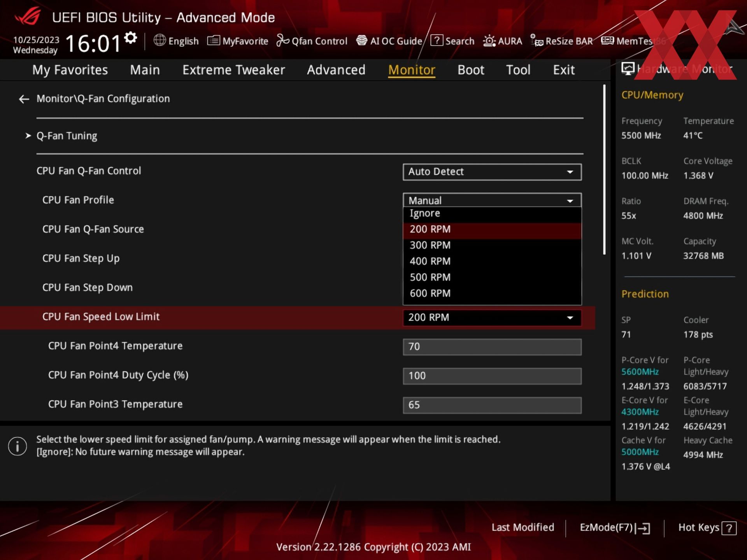Open CPU Fan Speed Low Limit dropdown
This screenshot has width=747, height=560.
pyautogui.click(x=492, y=317)
